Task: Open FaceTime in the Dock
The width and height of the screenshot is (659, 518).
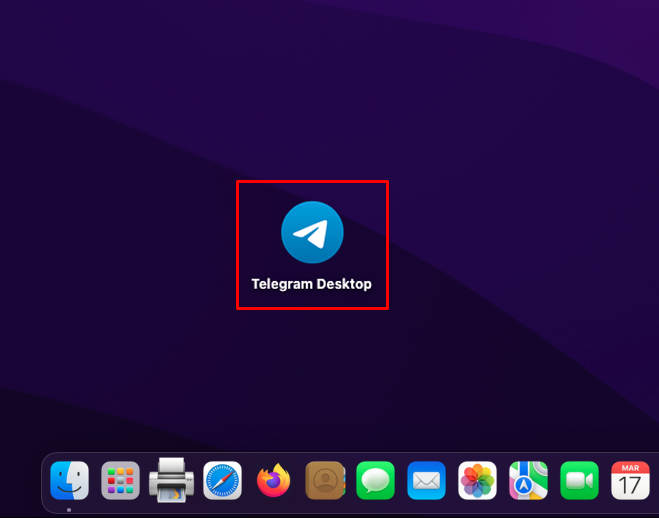Action: pos(579,481)
